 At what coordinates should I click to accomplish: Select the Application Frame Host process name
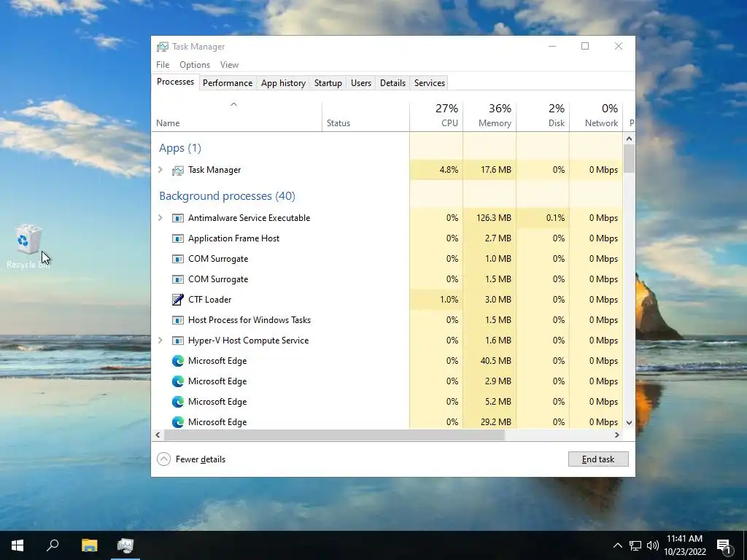tap(234, 238)
